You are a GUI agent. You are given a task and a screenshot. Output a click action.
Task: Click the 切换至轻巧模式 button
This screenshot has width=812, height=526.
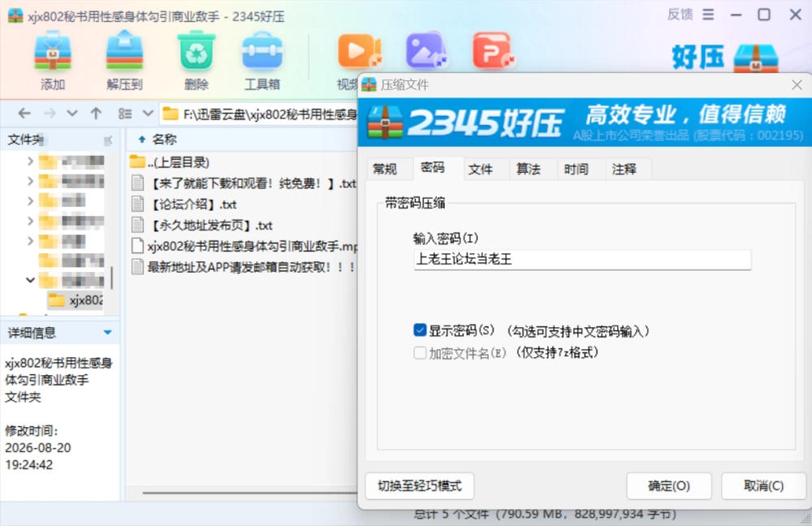[x=420, y=485]
